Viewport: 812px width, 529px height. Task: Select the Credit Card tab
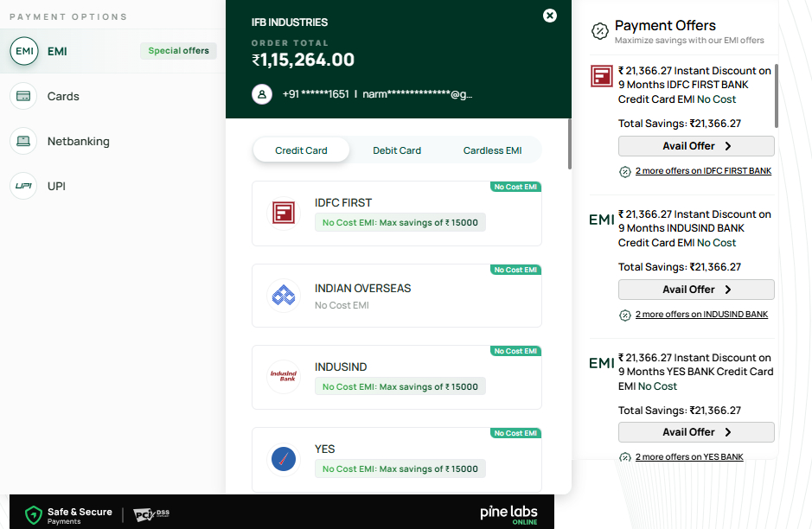[x=301, y=150]
